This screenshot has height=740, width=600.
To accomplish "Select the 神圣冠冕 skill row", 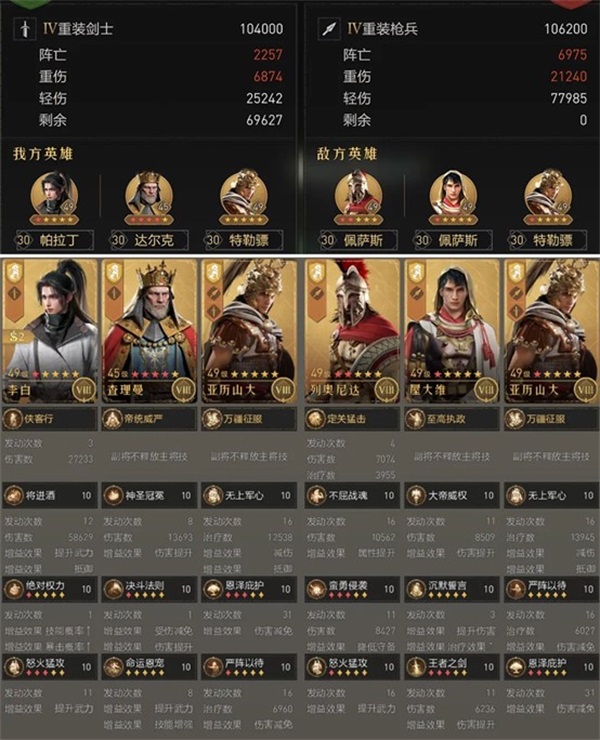I will coord(149,496).
